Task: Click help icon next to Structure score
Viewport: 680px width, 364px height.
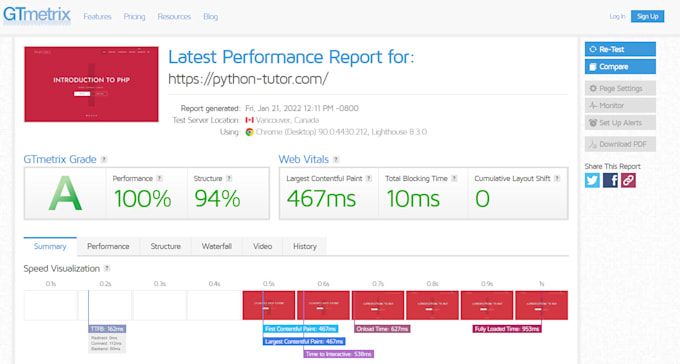Action: coord(229,178)
